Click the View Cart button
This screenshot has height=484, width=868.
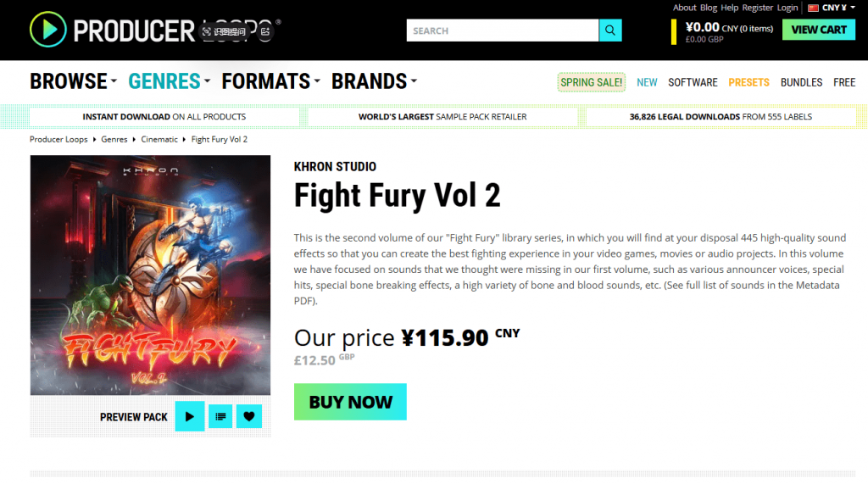819,30
